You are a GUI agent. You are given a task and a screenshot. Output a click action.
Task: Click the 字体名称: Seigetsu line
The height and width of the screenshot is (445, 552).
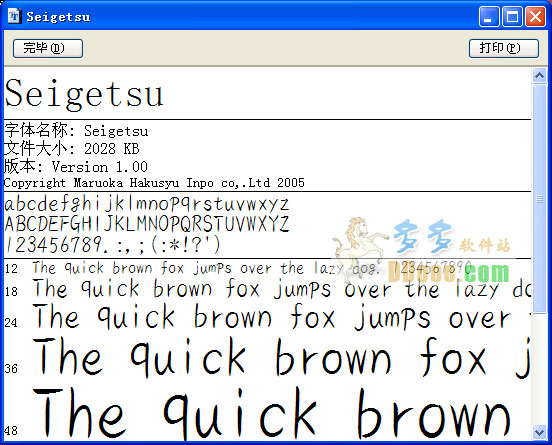(x=76, y=131)
